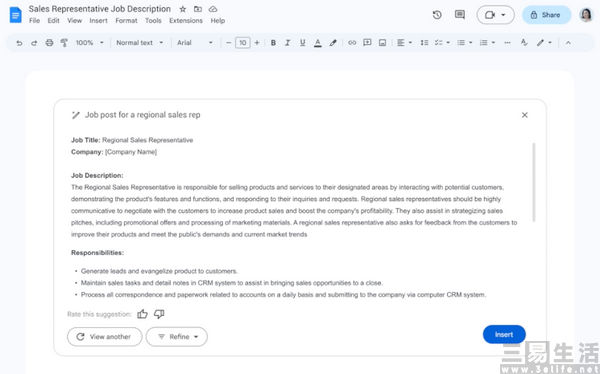Open the Insert menu
The image size is (600, 374).
[98, 21]
